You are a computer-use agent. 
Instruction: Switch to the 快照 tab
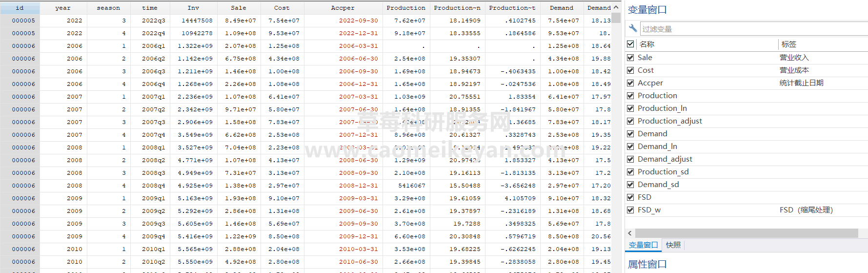pyautogui.click(x=673, y=245)
